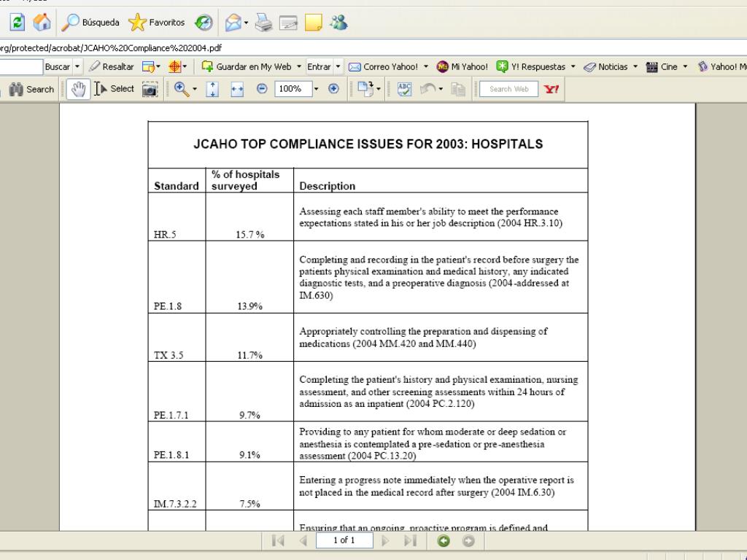Click the Rotate pages icon
The width and height of the screenshot is (747, 560).
point(366,89)
